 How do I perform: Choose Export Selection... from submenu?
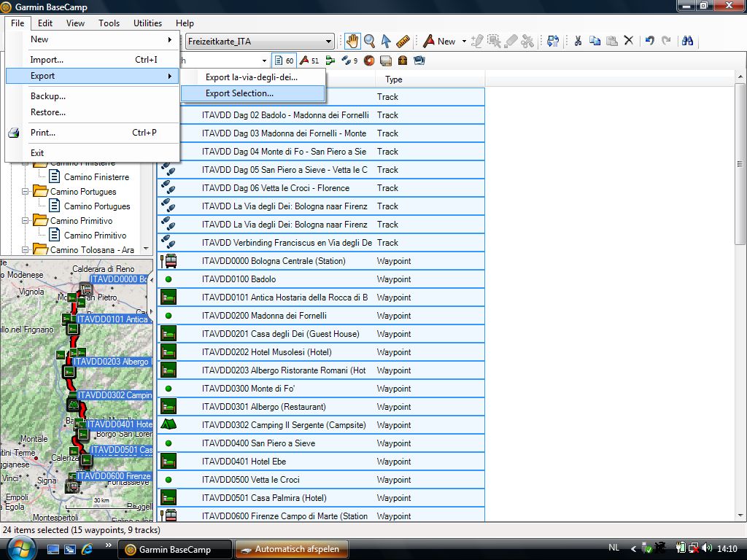(239, 93)
